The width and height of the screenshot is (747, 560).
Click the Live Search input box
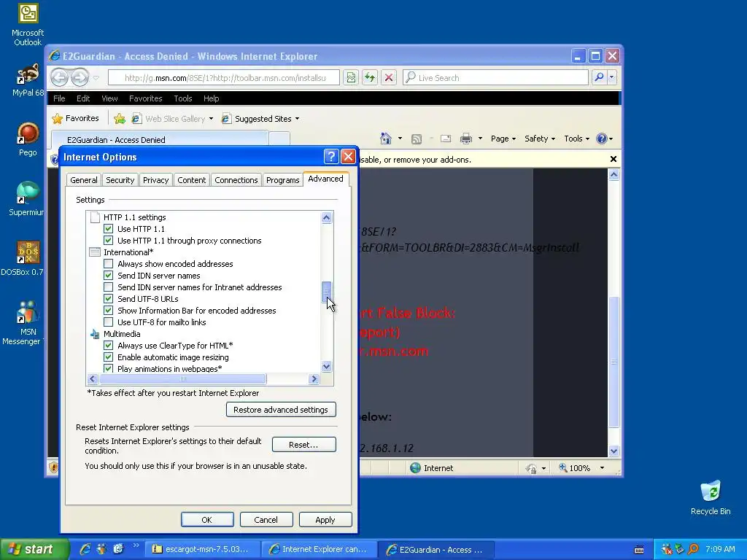[495, 77]
